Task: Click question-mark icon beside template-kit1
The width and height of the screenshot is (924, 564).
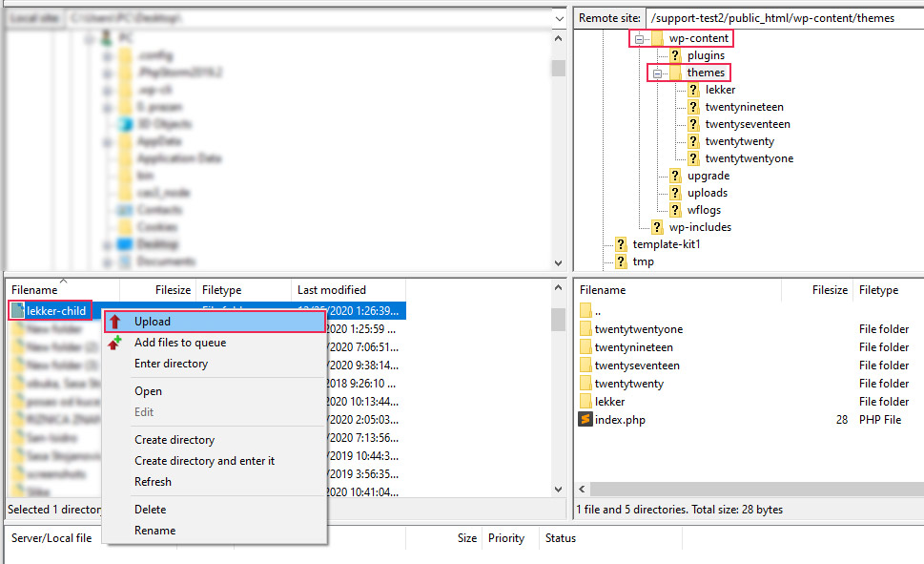Action: 621,244
